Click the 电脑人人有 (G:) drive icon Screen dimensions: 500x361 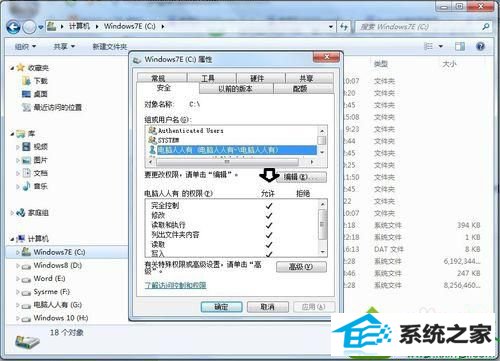26,305
